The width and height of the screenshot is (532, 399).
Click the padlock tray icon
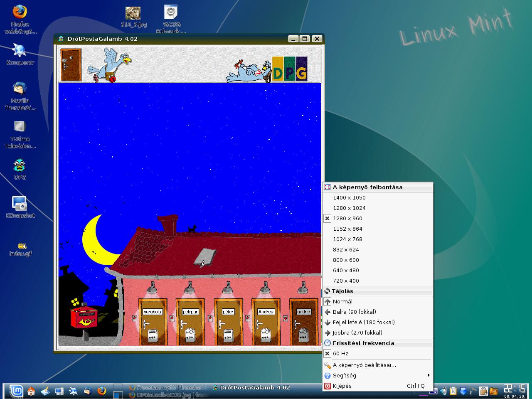(x=483, y=391)
